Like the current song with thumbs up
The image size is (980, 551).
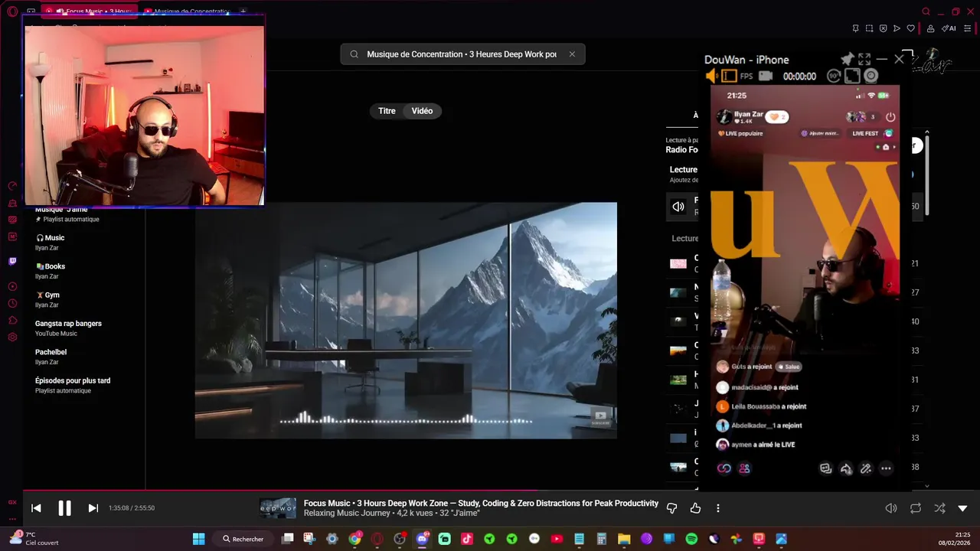coord(695,508)
